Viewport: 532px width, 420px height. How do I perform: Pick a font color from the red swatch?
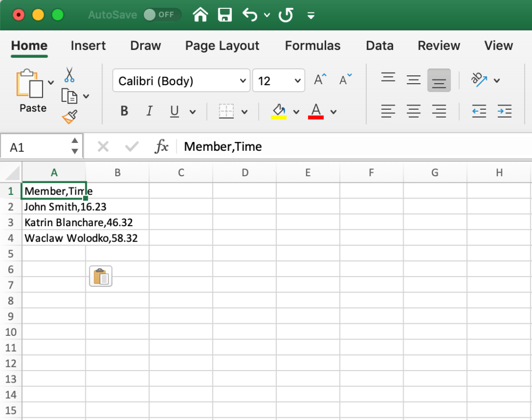[x=315, y=111]
